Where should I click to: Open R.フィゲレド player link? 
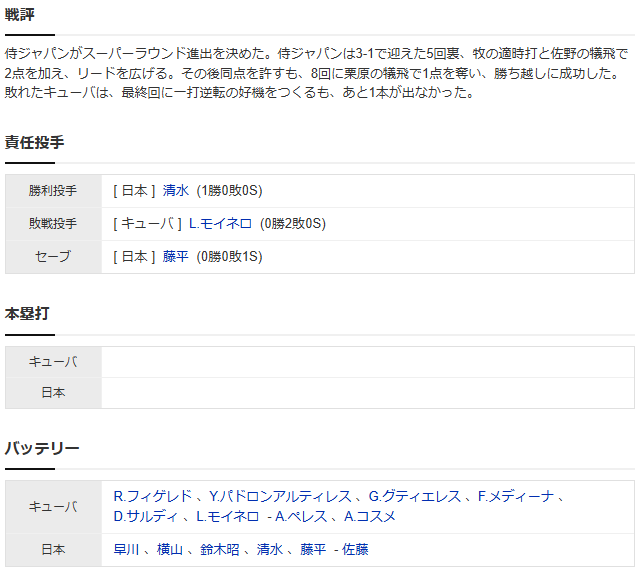tap(153, 497)
